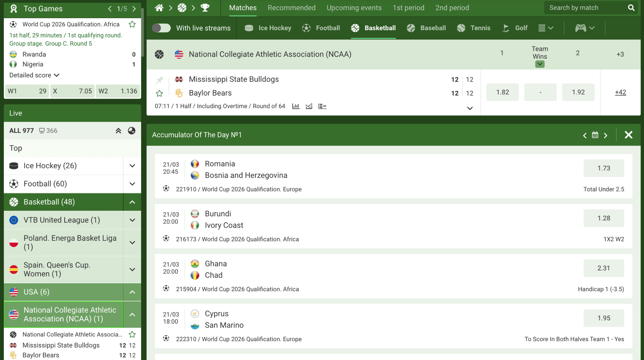Switch to the Upcoming events tab
Viewport: 644px width, 360px height.
[354, 8]
